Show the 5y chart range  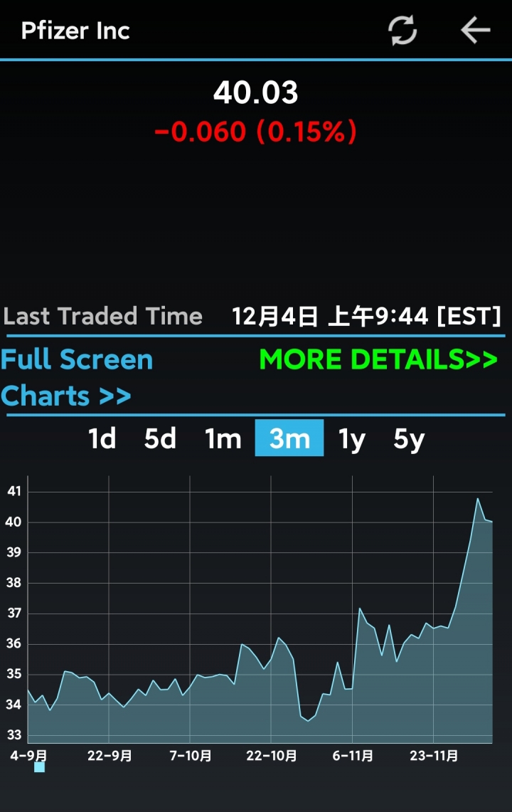409,440
